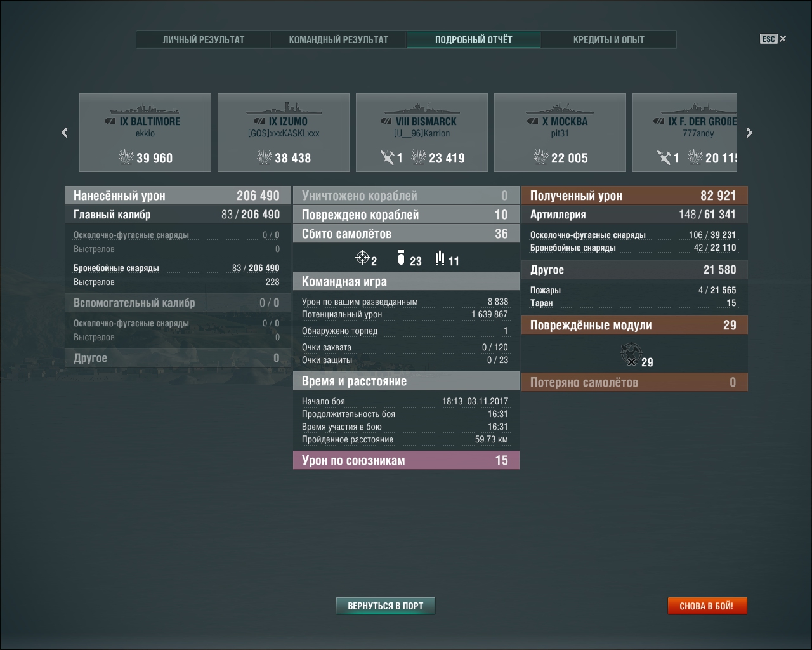This screenshot has width=812, height=650.
Task: Click the Начало боя date row
Action: click(405, 401)
